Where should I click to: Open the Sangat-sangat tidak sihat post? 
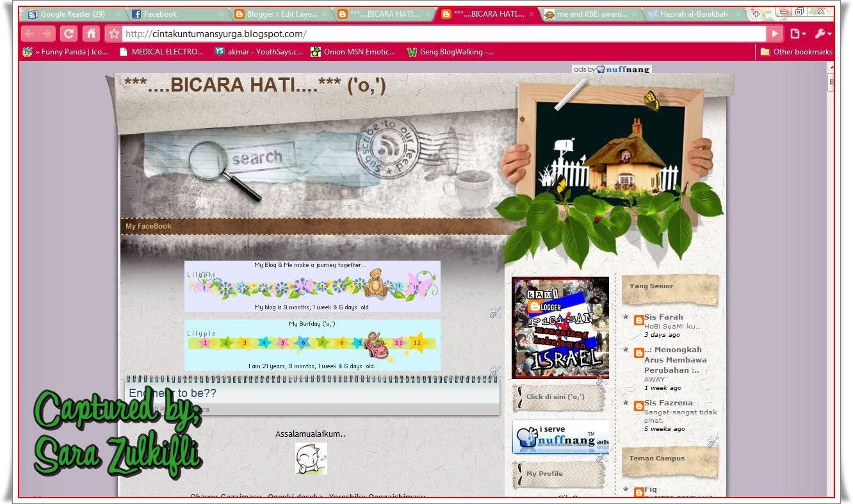point(681,416)
